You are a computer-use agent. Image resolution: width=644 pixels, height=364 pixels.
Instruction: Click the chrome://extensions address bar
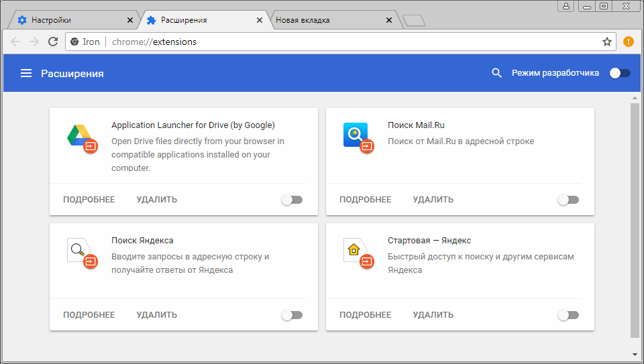[335, 42]
